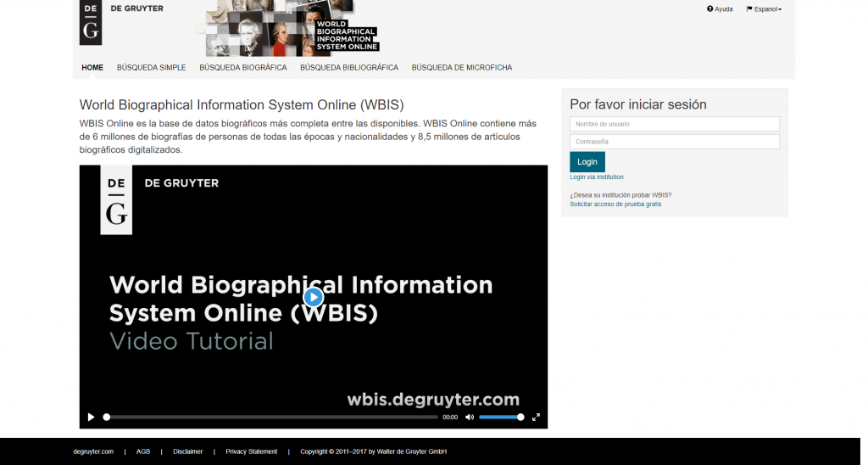Open the Ayuda help link
The image size is (868, 465).
(x=720, y=8)
